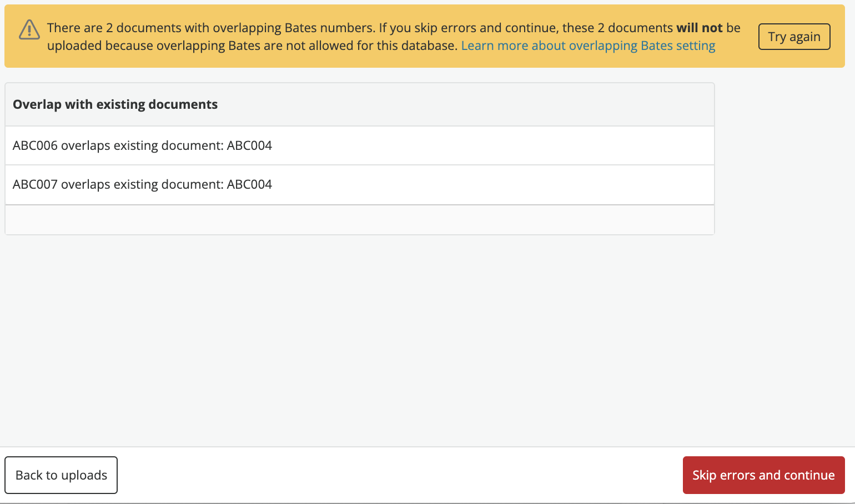
Task: Select the ABC007 overlap error row
Action: tap(143, 184)
